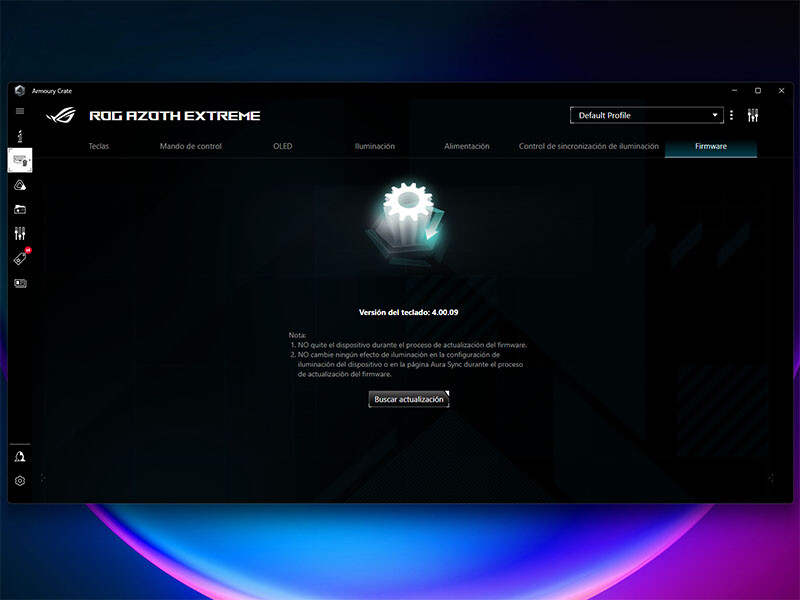
Task: Close the Armoury Crate window
Action: coord(781,91)
